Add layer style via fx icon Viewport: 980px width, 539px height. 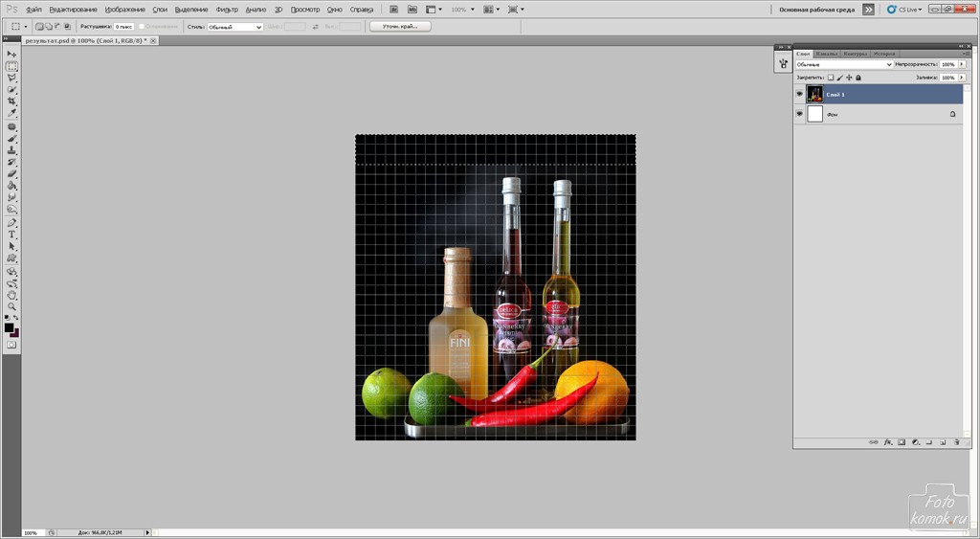click(888, 442)
